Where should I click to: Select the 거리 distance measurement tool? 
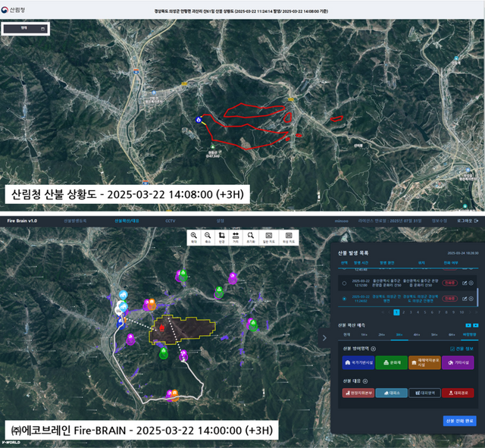[236, 238]
